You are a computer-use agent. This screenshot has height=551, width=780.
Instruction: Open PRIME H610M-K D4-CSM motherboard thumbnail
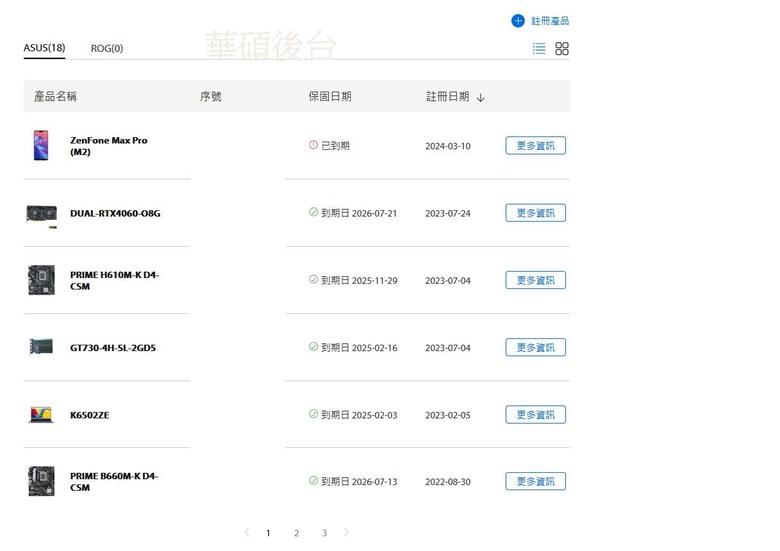click(41, 280)
